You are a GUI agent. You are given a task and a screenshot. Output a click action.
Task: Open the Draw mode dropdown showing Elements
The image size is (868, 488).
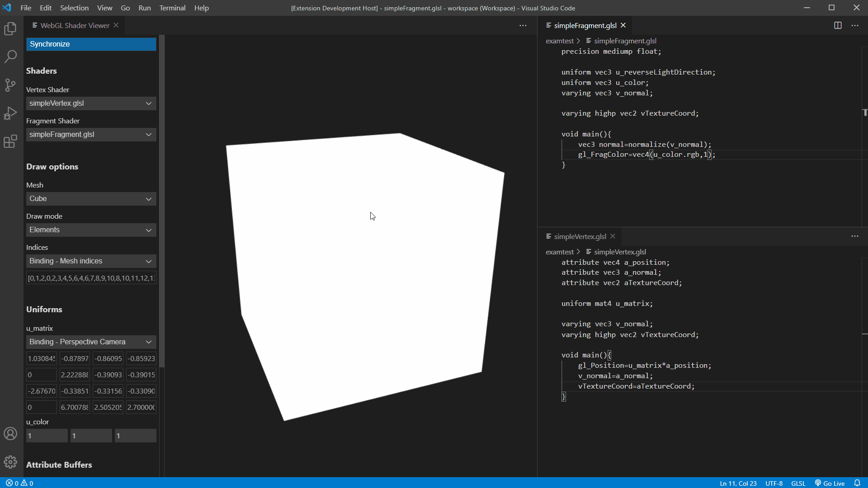91,230
